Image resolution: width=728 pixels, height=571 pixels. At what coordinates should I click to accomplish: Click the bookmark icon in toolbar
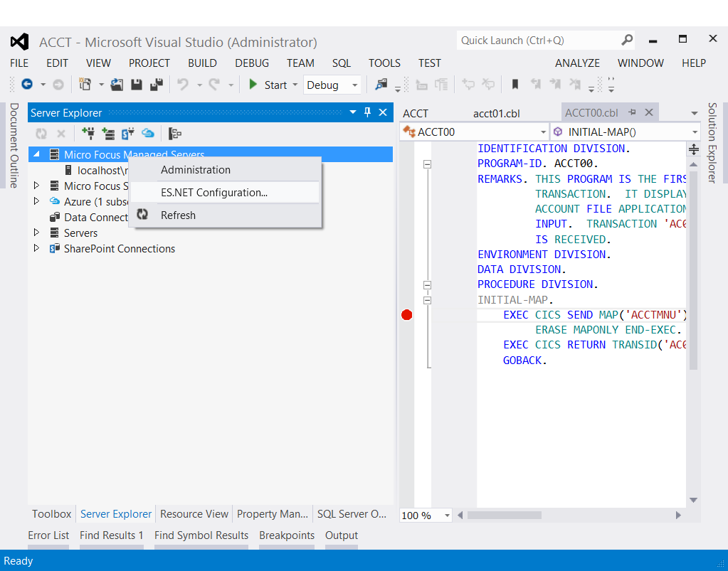pos(515,85)
